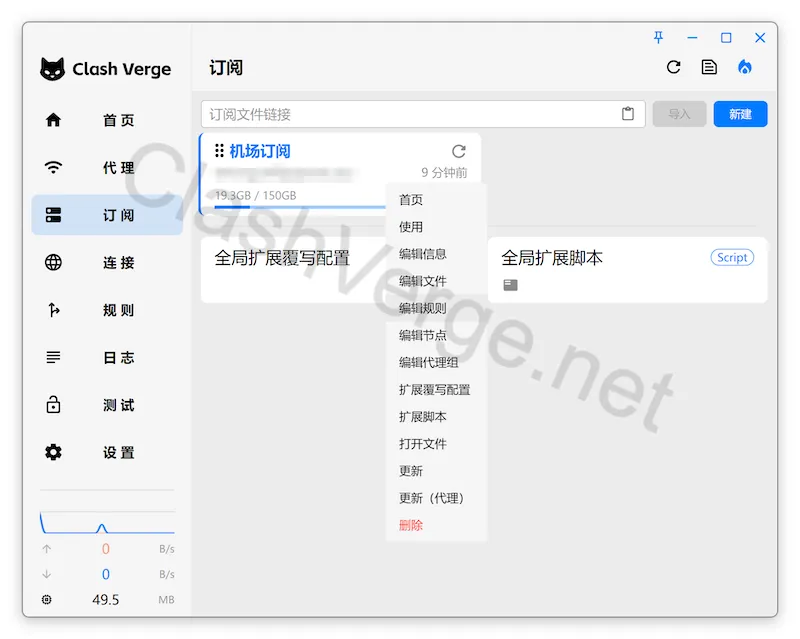Open the runtime config document icon
Viewport: 800px width, 639px height.
(x=709, y=67)
